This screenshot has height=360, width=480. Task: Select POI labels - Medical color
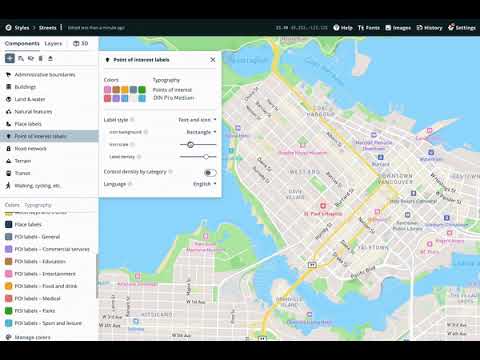pyautogui.click(x=49, y=299)
